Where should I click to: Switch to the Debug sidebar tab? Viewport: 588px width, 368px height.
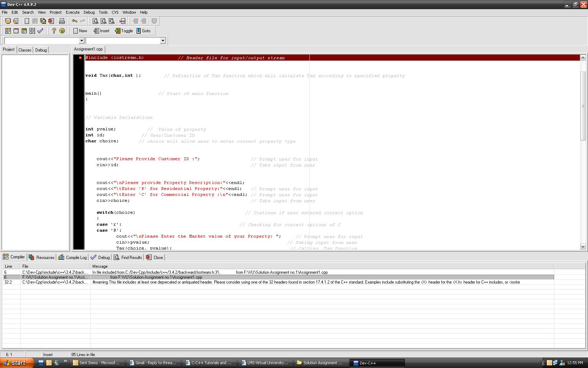pos(41,50)
